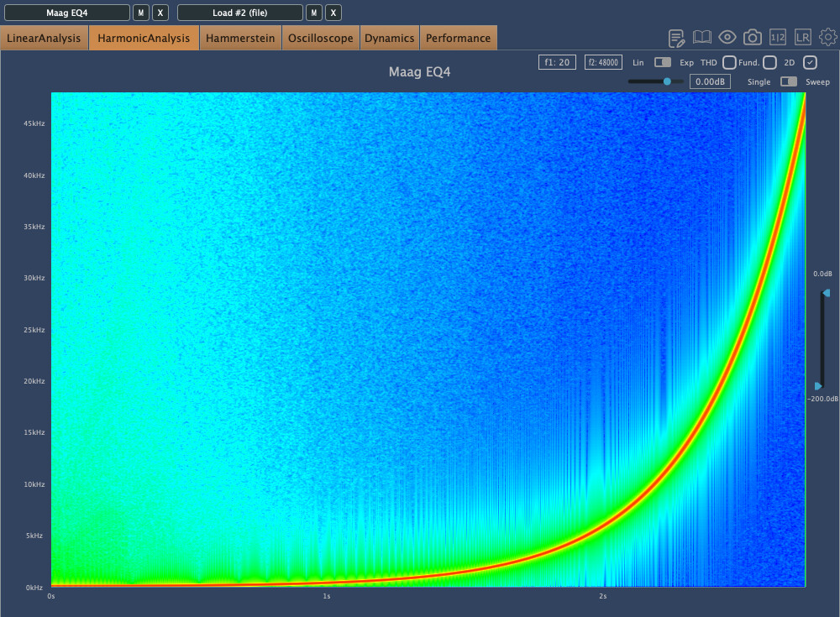840x617 pixels.
Task: Click the eye view icon
Action: coord(727,37)
